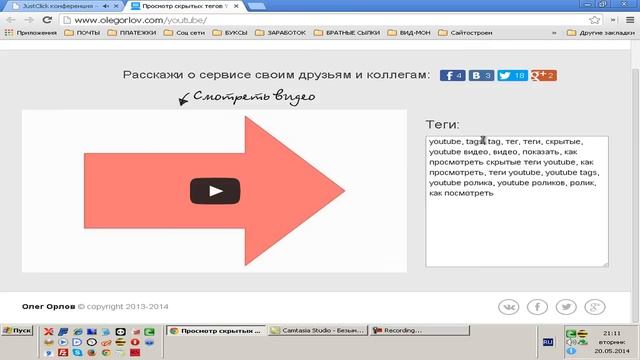The image size is (640, 360).
Task: Click the Олег Орлов footer name
Action: [x=49, y=307]
